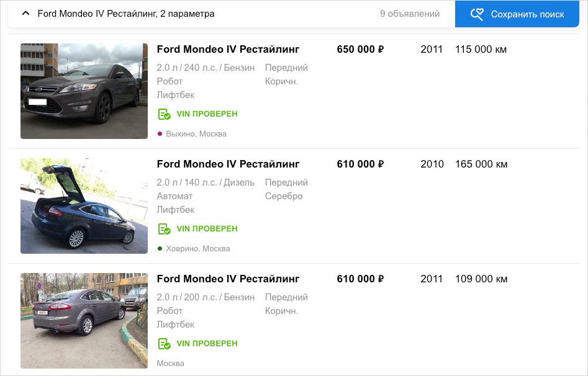
Task: Click the 650 000 ₽ price
Action: tap(360, 50)
